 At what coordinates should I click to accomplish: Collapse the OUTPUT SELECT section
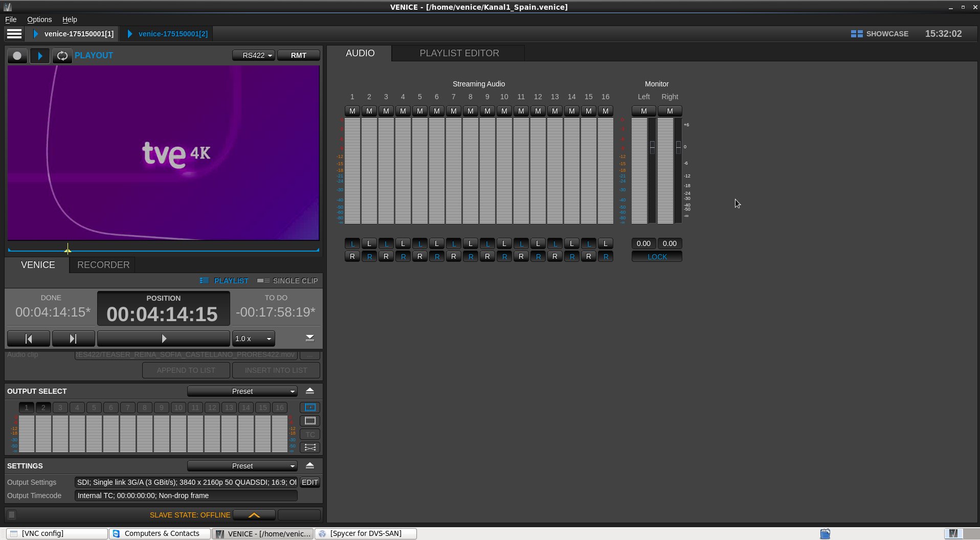(310, 391)
